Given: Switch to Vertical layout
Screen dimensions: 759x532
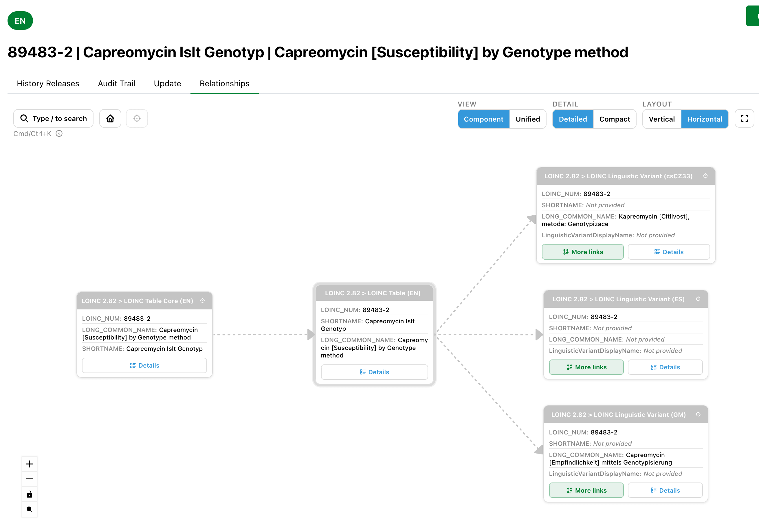Looking at the screenshot, I should coord(661,119).
